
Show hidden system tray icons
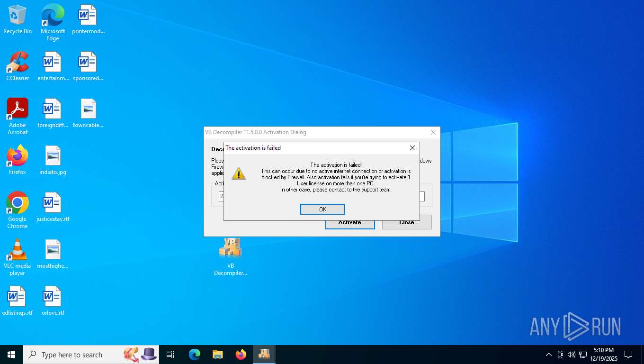pyautogui.click(x=548, y=355)
